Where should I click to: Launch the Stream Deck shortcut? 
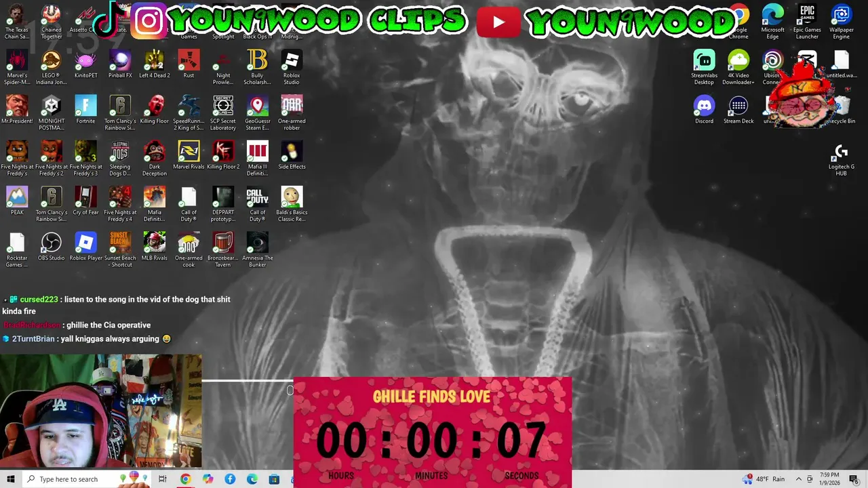[738, 110]
